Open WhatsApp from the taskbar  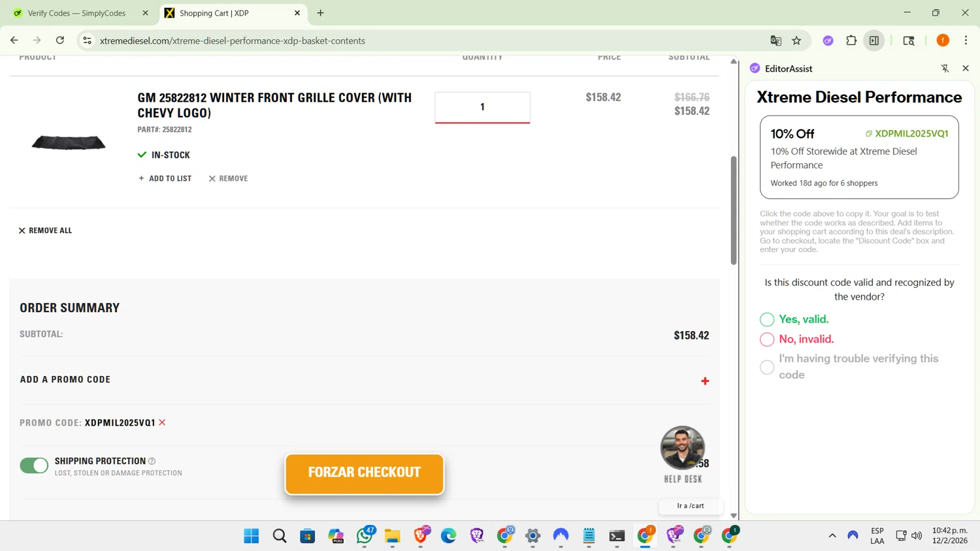(365, 536)
